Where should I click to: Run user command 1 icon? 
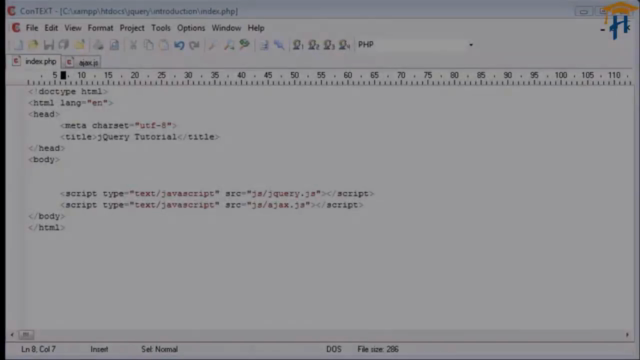coord(298,45)
